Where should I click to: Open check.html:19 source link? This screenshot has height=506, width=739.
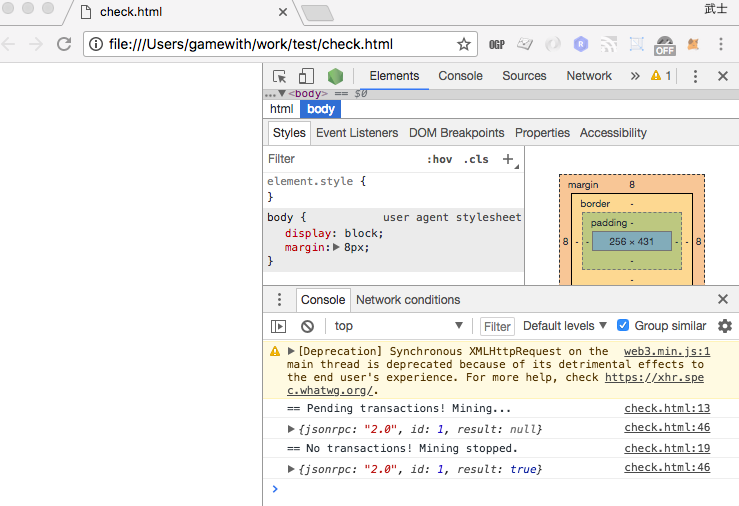point(667,448)
